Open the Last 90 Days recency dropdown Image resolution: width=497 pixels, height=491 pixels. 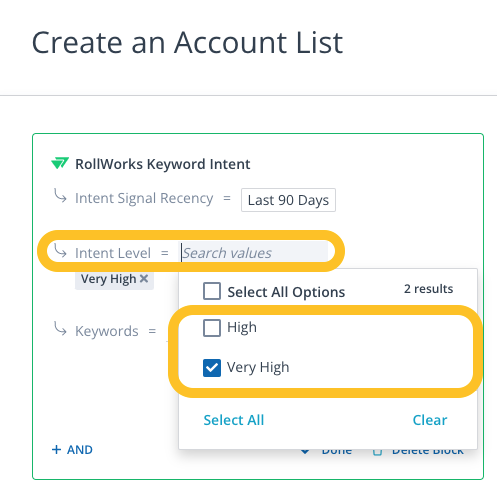tap(288, 200)
